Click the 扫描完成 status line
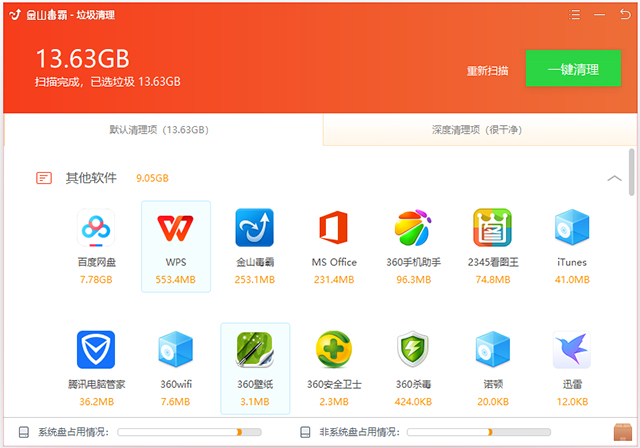This screenshot has width=640, height=448. click(107, 82)
